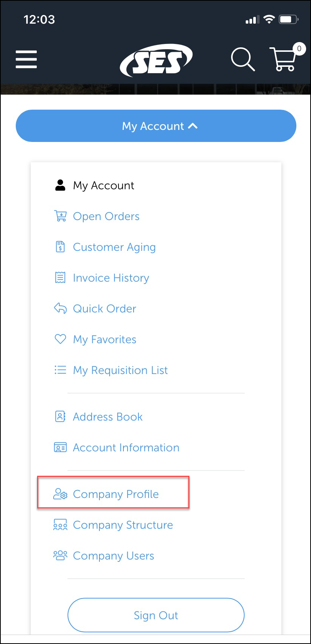Select the Quick Order arrow icon
Viewport: 311px width, 644px height.
tap(60, 308)
